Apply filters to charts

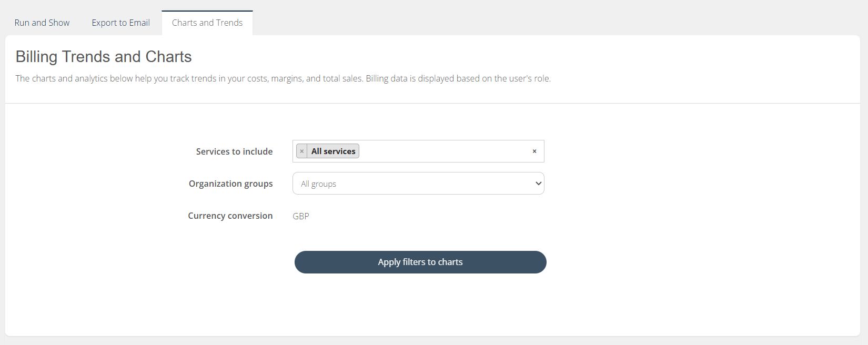pyautogui.click(x=420, y=262)
